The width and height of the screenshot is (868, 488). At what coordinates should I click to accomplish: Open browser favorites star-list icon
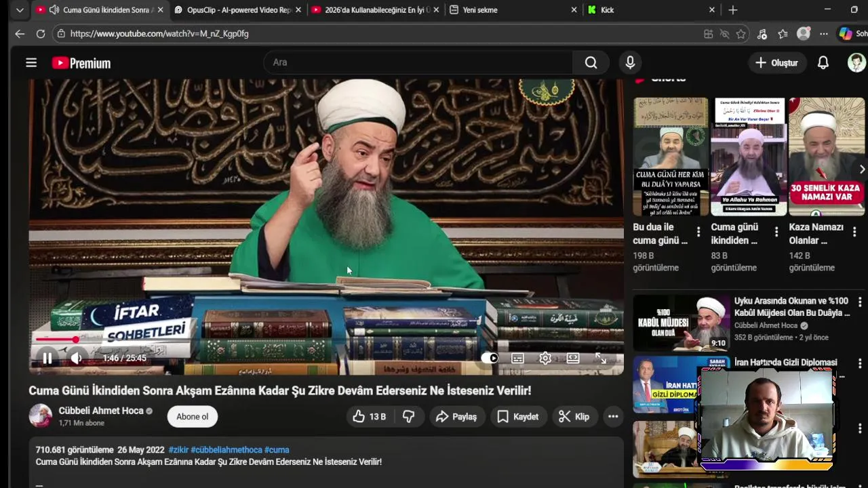click(x=783, y=33)
